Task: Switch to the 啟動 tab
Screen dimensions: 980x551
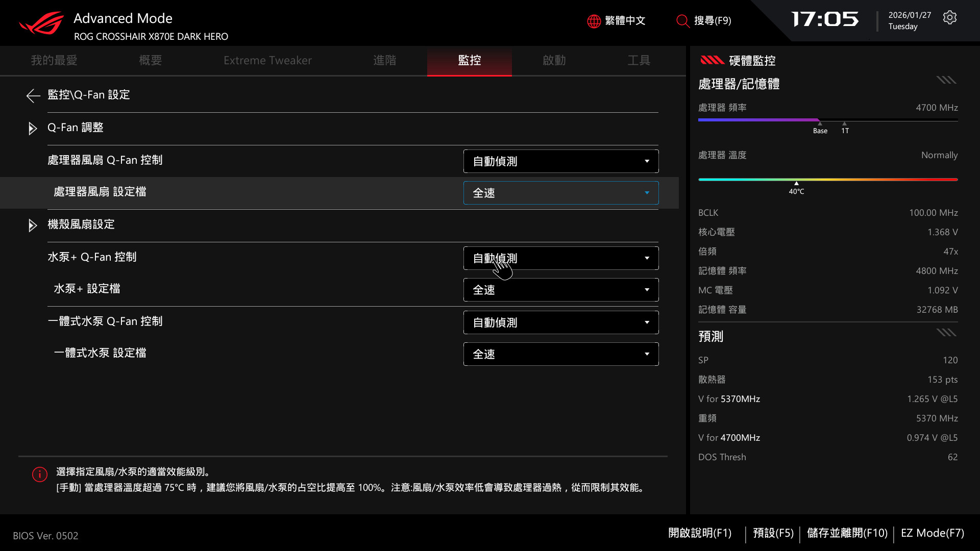Action: pos(554,60)
